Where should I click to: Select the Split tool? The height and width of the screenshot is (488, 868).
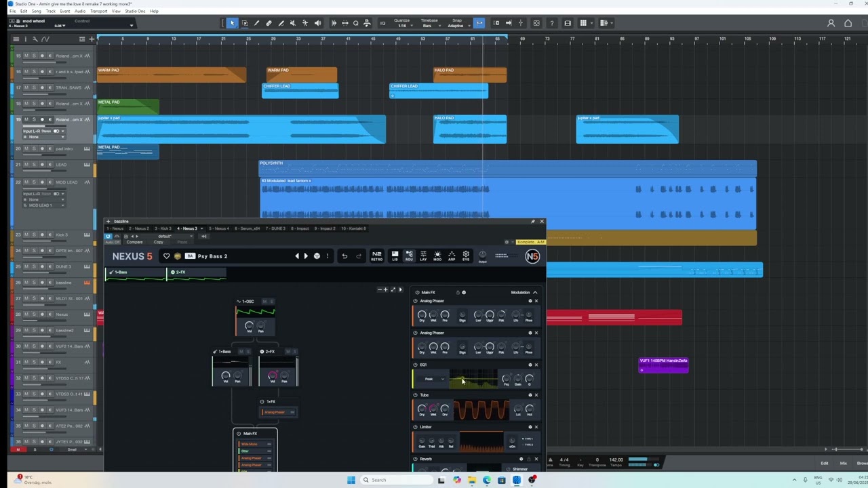coord(256,23)
